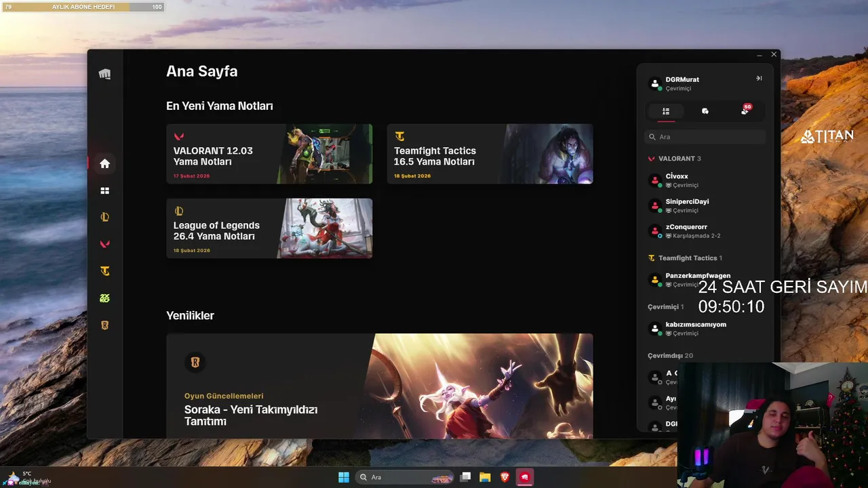Click Panzerkampfwagen's avatar icon

(x=655, y=280)
